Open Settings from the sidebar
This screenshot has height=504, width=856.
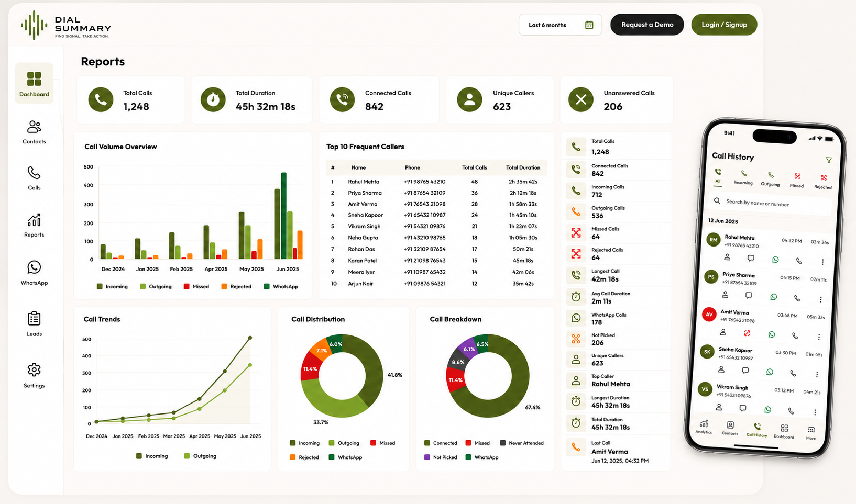coord(34,375)
